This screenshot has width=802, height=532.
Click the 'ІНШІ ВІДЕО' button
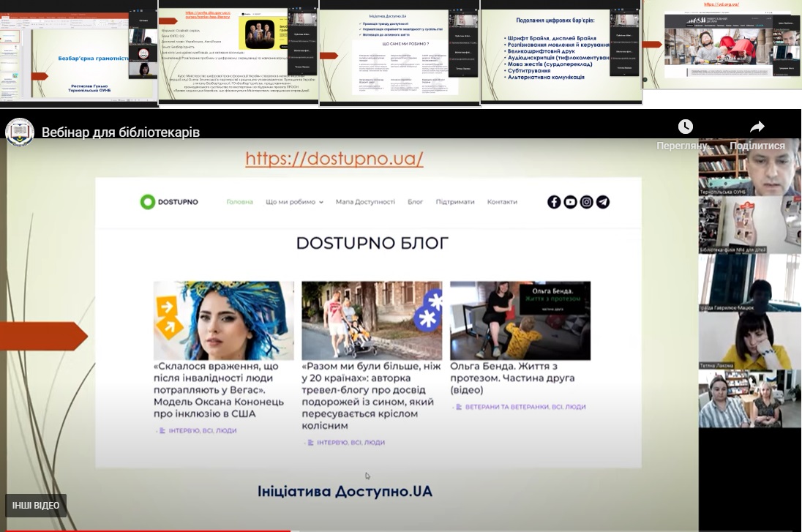point(36,506)
